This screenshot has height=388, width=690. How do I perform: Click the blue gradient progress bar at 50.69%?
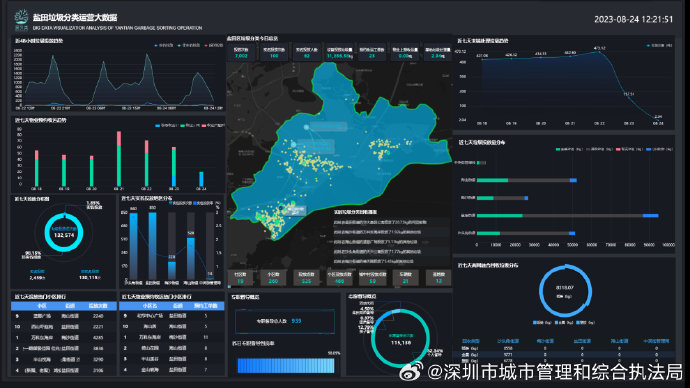tap(286, 366)
